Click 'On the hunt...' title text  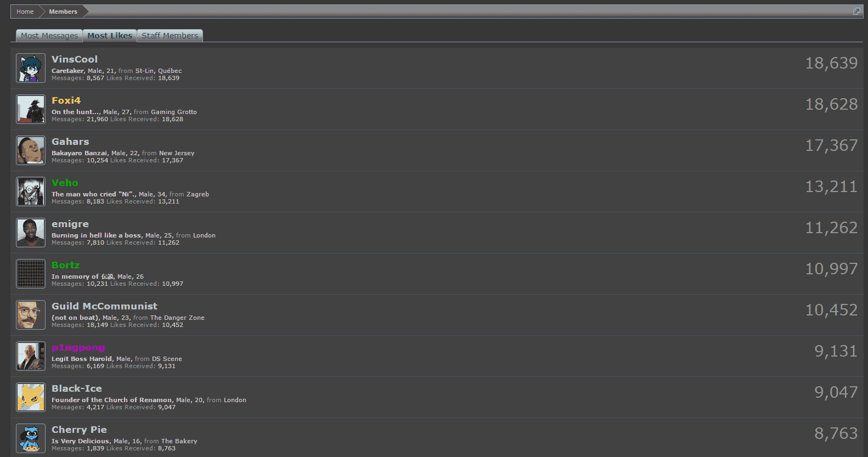75,112
